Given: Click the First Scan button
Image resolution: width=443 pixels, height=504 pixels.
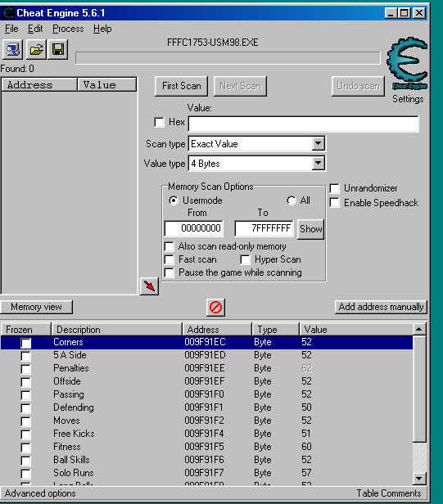Looking at the screenshot, I should click(181, 86).
